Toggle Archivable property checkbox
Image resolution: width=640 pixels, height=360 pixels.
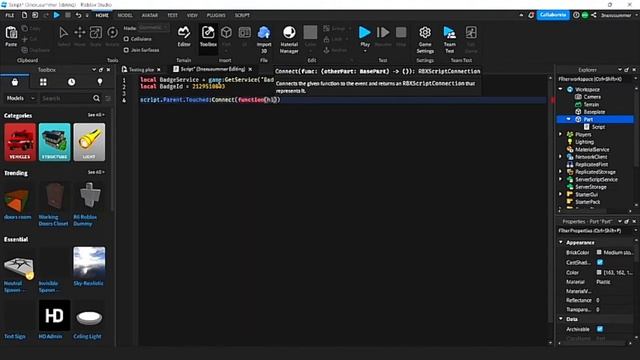(x=600, y=329)
